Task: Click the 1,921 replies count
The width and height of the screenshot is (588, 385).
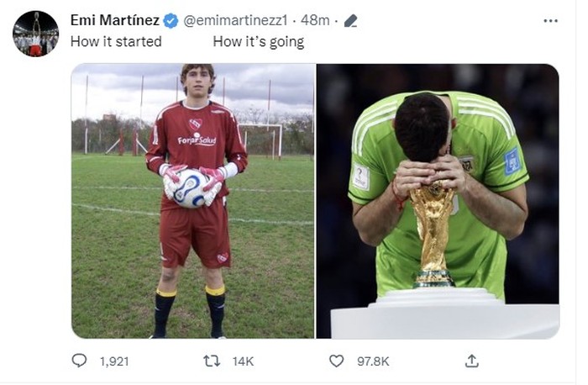Action: (x=114, y=361)
